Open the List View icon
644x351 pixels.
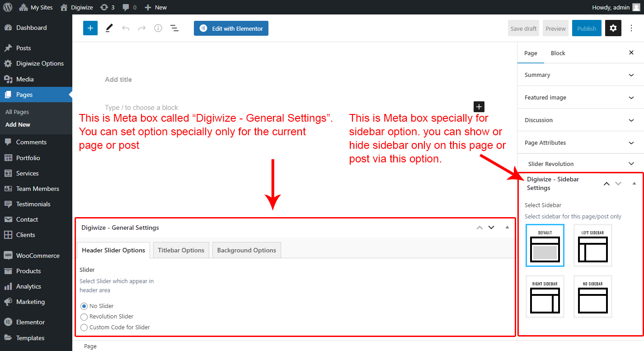tap(174, 28)
